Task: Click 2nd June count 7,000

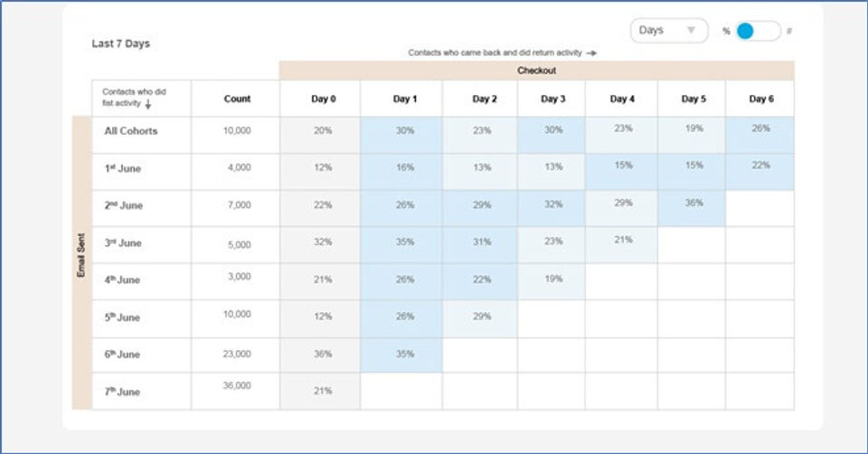Action: (x=239, y=205)
